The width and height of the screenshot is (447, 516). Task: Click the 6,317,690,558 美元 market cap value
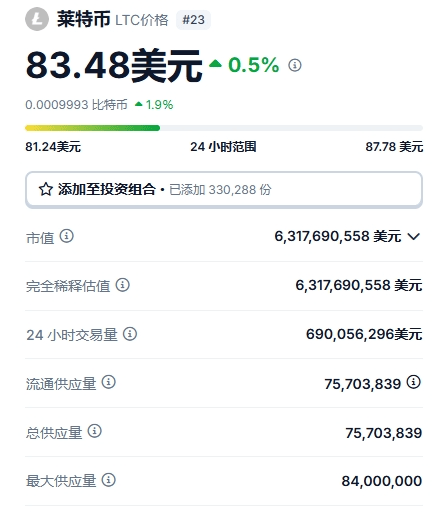click(338, 236)
